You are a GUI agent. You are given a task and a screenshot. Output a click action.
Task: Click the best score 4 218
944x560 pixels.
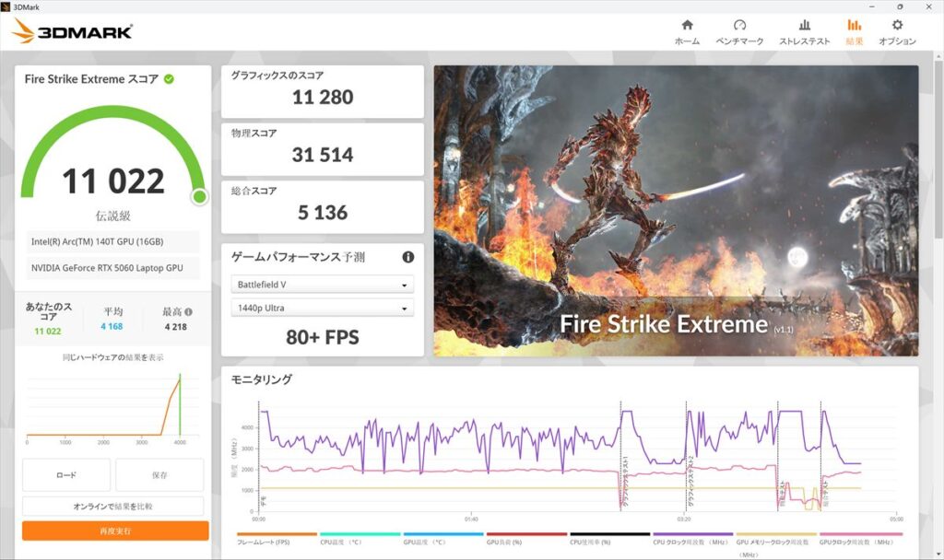[176, 327]
